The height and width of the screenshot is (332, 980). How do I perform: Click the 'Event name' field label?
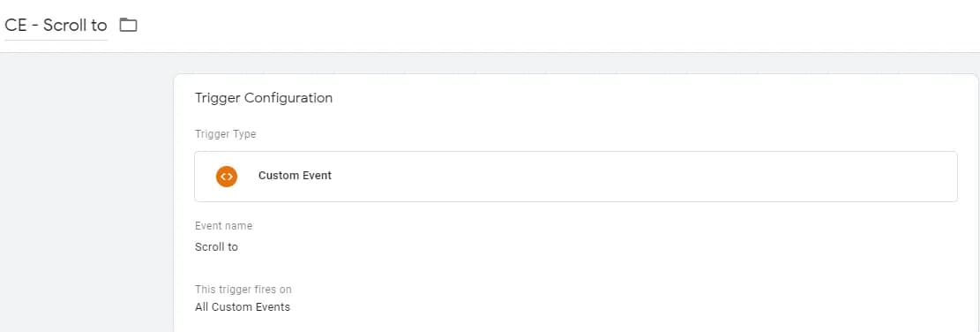pyautogui.click(x=224, y=226)
